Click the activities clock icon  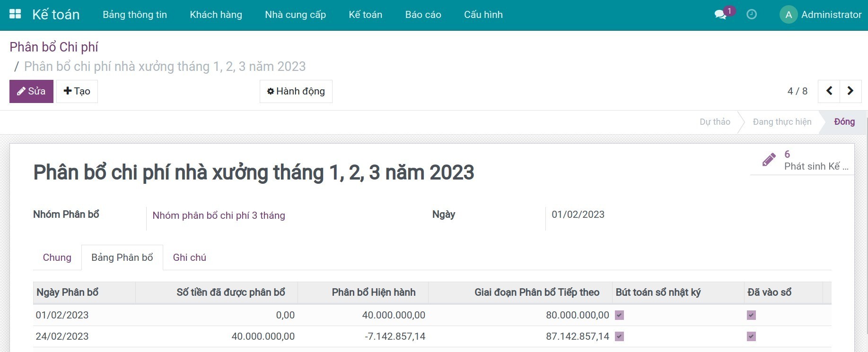click(751, 15)
